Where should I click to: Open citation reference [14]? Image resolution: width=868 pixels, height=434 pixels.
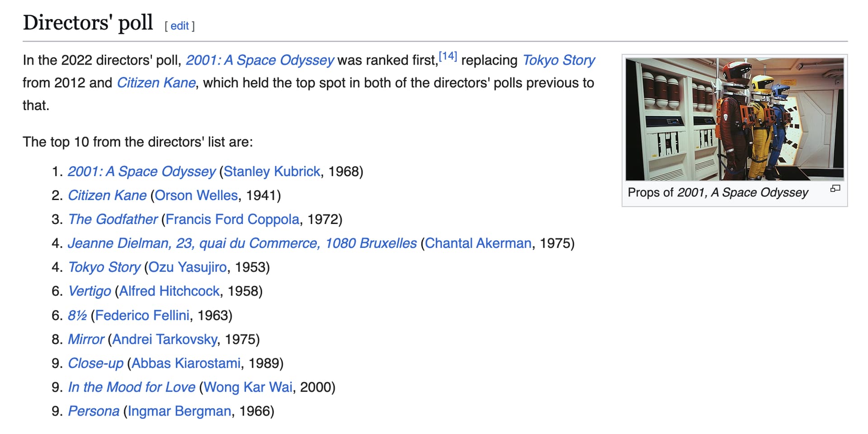coord(448,56)
